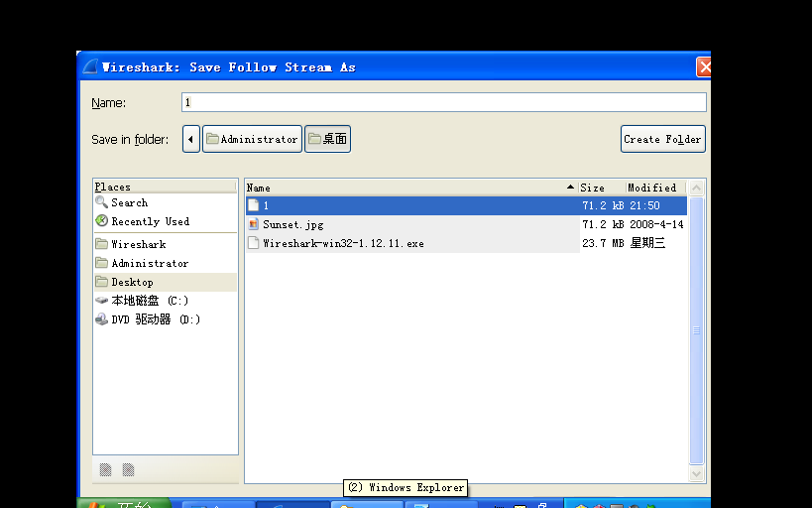Select Desktop in the Places list
Viewport: 812px width, 508px height.
pyautogui.click(x=165, y=282)
